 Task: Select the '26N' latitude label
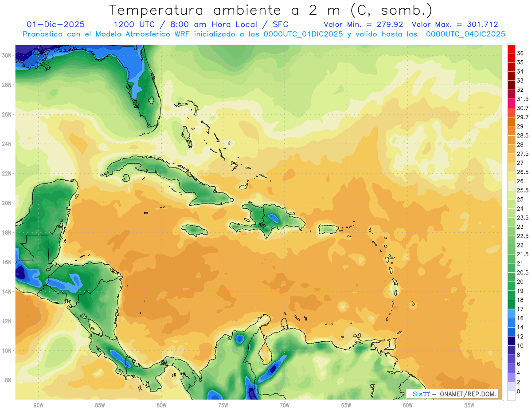tap(7, 114)
